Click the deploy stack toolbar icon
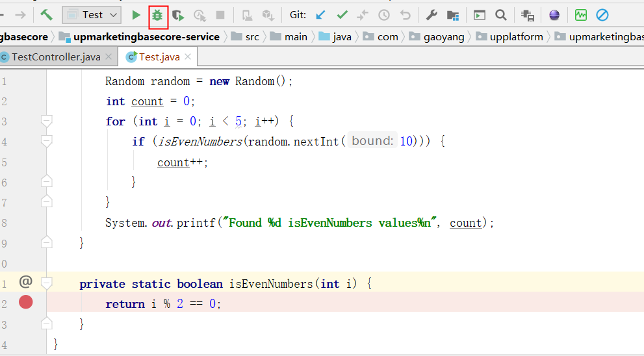The width and height of the screenshot is (644, 356). click(x=268, y=16)
